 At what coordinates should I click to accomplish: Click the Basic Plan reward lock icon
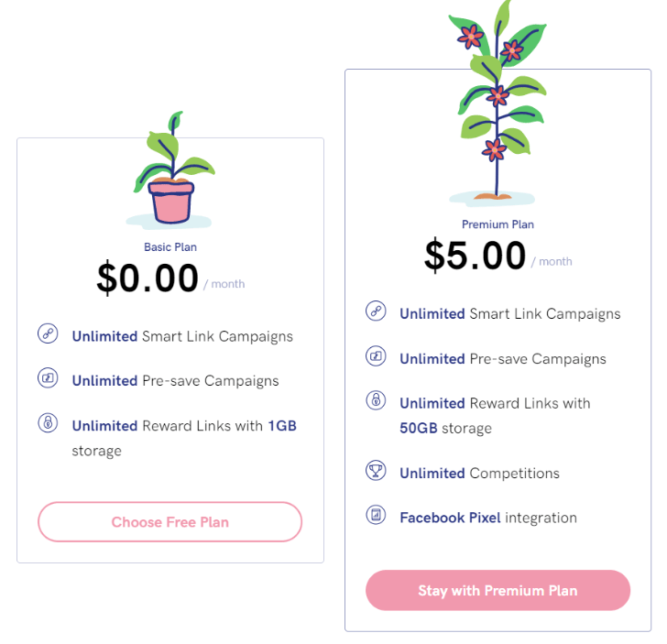click(48, 422)
